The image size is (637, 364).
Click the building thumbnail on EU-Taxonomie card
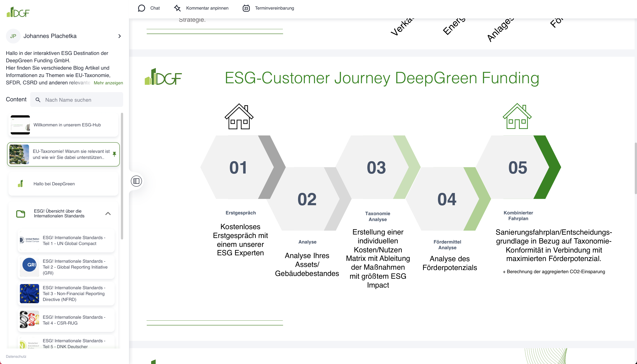point(19,154)
